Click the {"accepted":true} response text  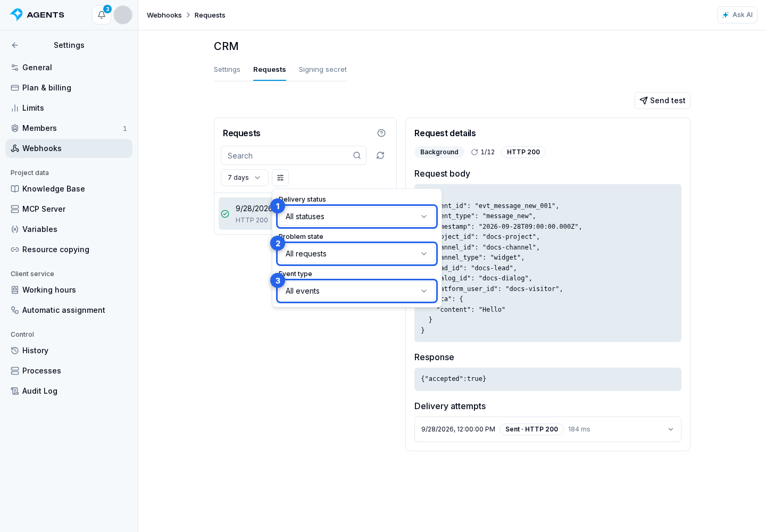click(453, 379)
